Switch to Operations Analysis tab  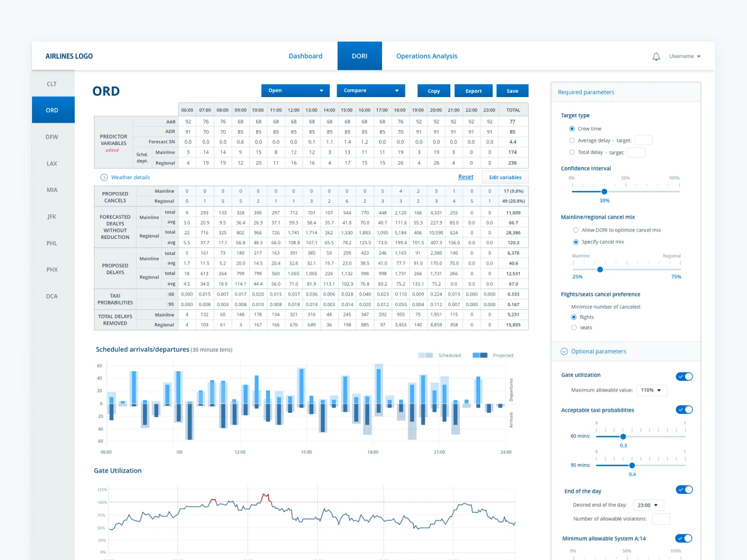click(x=427, y=56)
